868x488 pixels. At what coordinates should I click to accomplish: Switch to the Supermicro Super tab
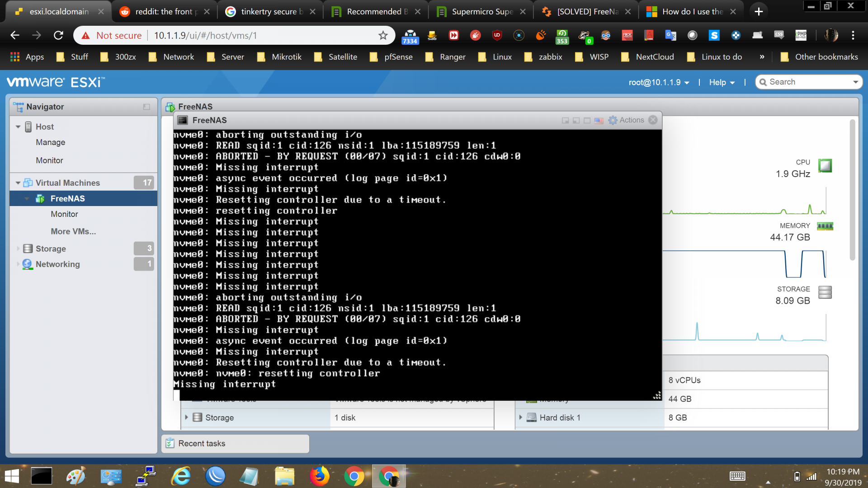481,12
